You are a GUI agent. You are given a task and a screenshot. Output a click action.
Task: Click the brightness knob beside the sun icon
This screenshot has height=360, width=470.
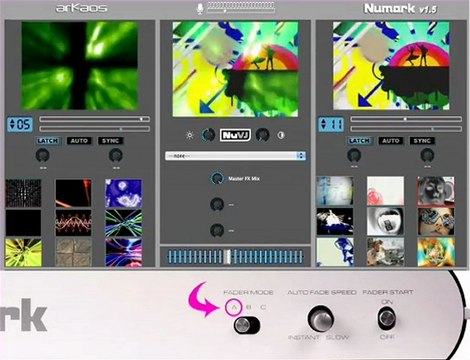[x=209, y=135]
